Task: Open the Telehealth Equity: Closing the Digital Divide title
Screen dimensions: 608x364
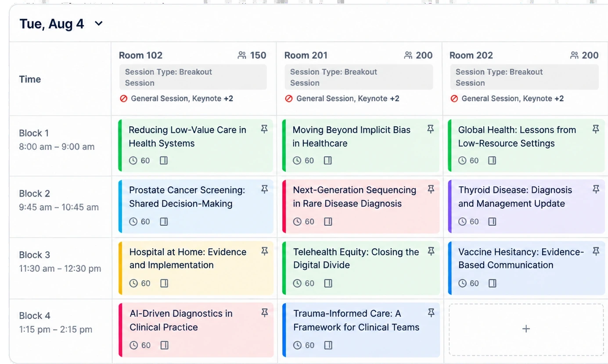Action: click(x=356, y=258)
